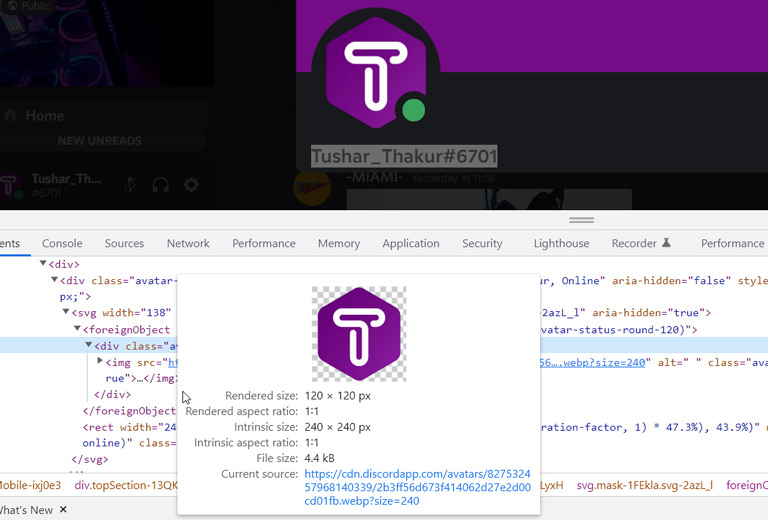Click the webp?size=240 link in img tag

(x=593, y=362)
